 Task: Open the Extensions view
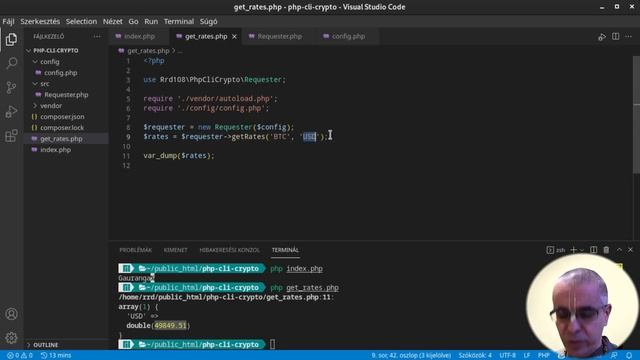[x=11, y=136]
